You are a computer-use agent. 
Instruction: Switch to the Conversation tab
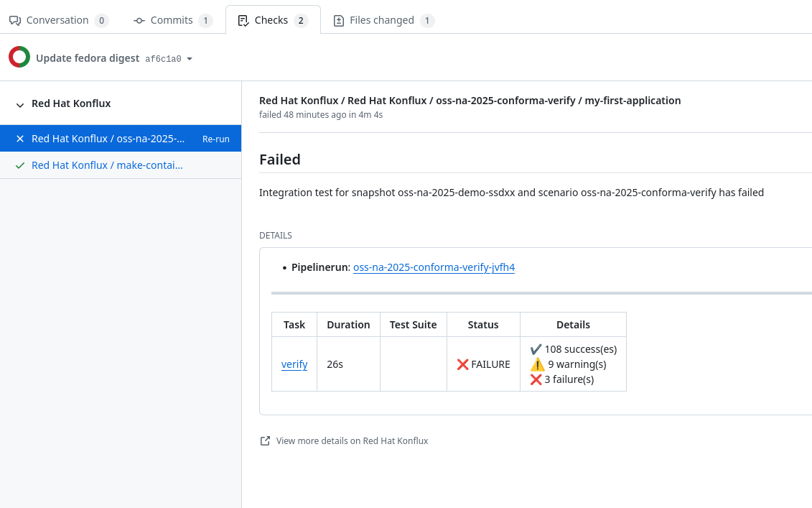(x=57, y=20)
